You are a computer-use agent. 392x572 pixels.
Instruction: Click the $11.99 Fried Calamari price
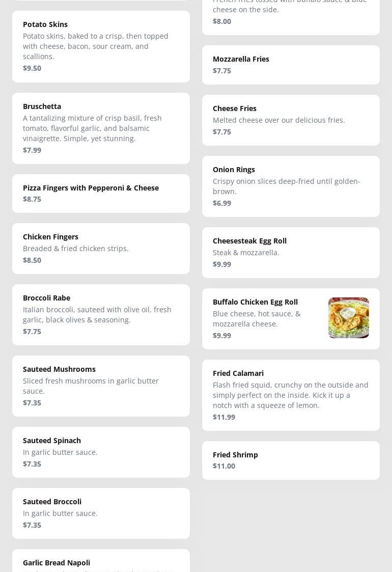tap(224, 417)
